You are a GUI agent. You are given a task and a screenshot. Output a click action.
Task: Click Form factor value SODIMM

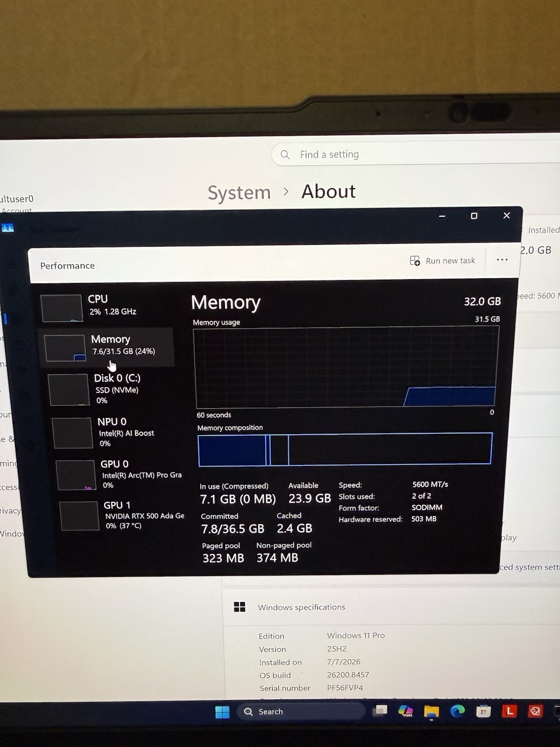point(427,507)
